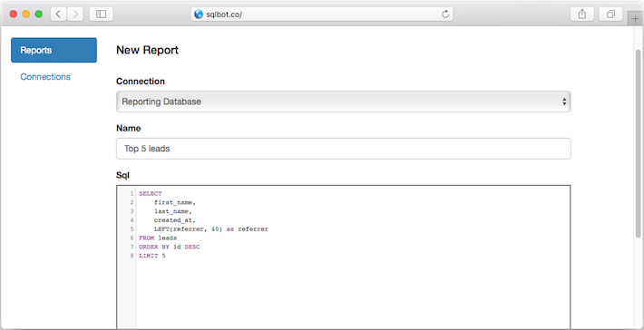Click the LIMIT 5 line
This screenshot has height=330, width=644.
tap(152, 256)
